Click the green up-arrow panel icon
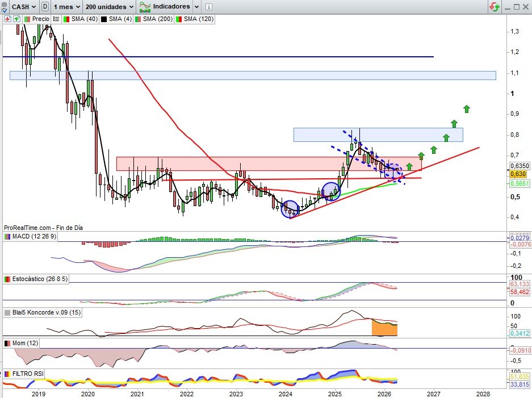 coord(16,19)
